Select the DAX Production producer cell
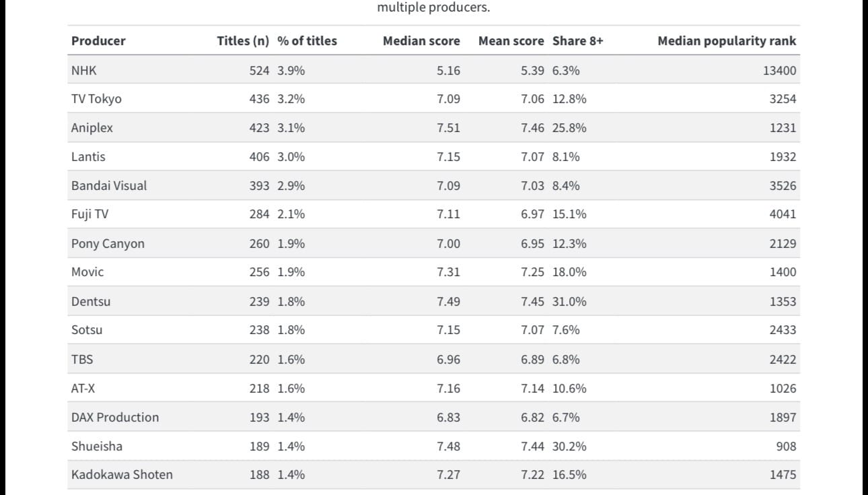The height and width of the screenshot is (495, 868). (x=115, y=417)
